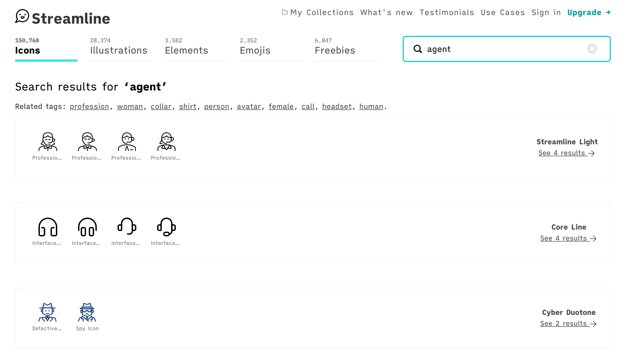Choose the second Core Line headphones icon
629x364 pixels.
(x=87, y=227)
